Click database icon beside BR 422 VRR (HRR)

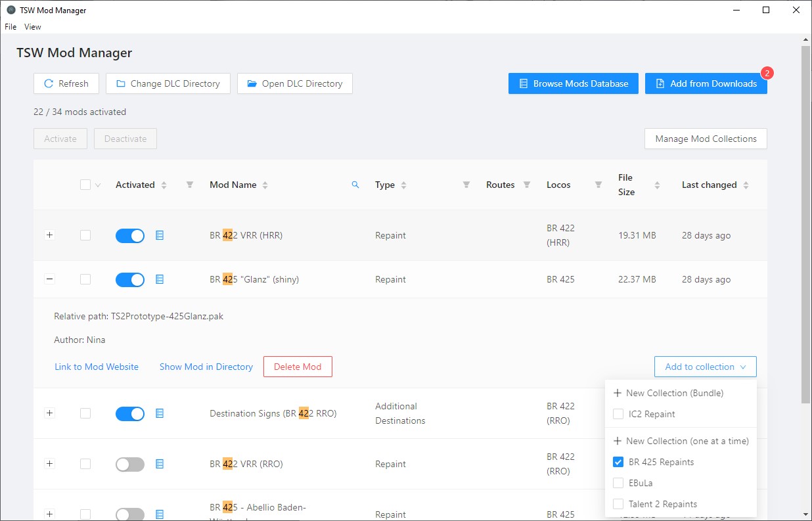[x=160, y=235]
